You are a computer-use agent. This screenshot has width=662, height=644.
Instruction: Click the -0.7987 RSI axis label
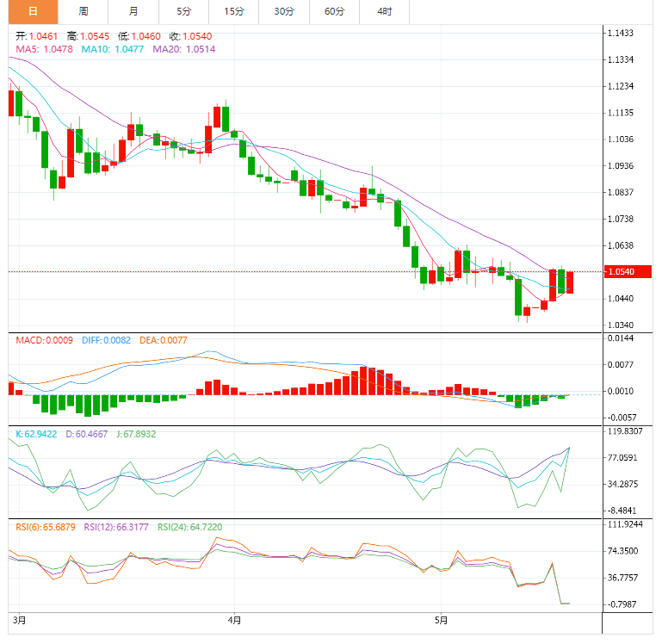tap(622, 604)
